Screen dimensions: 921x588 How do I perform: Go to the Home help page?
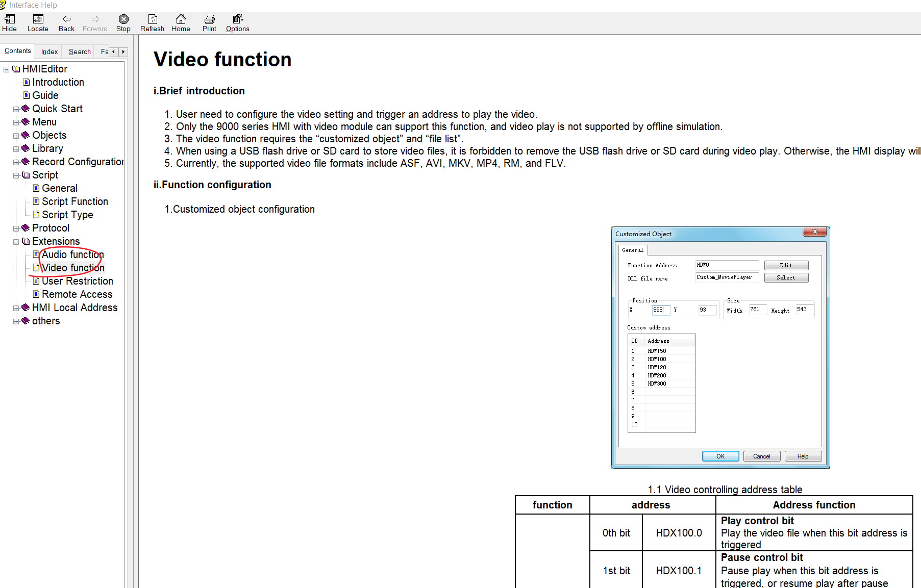pyautogui.click(x=181, y=23)
